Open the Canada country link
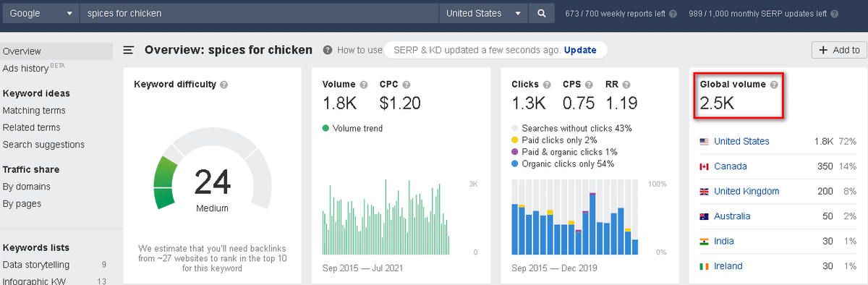The height and width of the screenshot is (285, 868). click(x=731, y=166)
